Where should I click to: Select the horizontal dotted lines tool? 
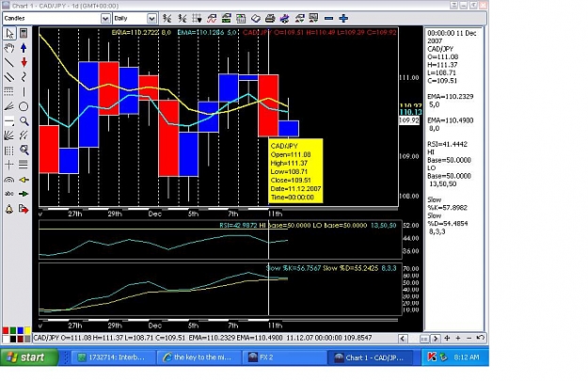[x=9, y=92]
